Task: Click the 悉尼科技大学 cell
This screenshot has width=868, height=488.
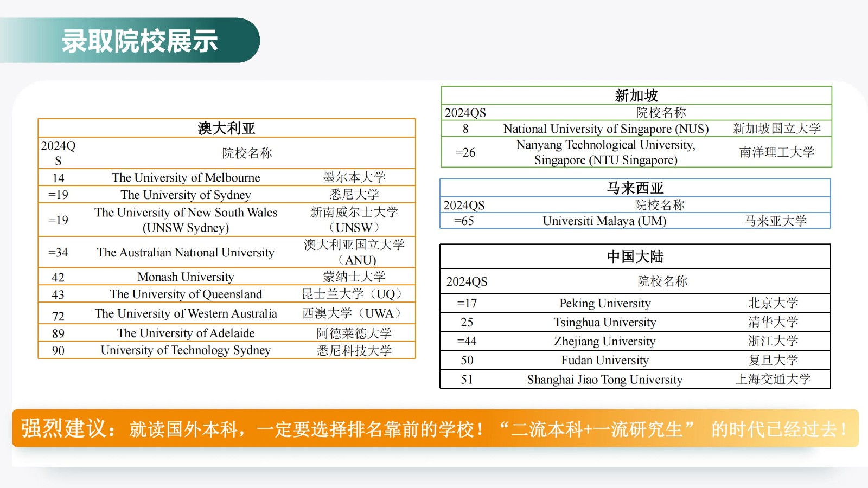Action: (354, 350)
